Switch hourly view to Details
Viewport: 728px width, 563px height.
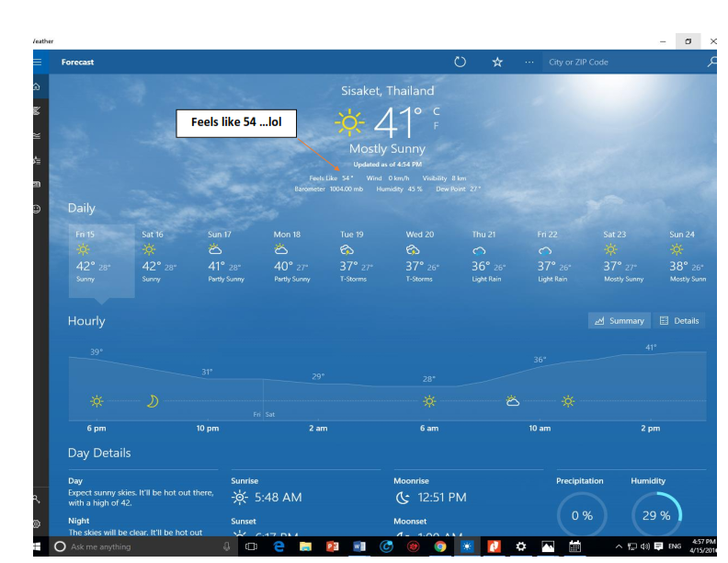click(680, 321)
